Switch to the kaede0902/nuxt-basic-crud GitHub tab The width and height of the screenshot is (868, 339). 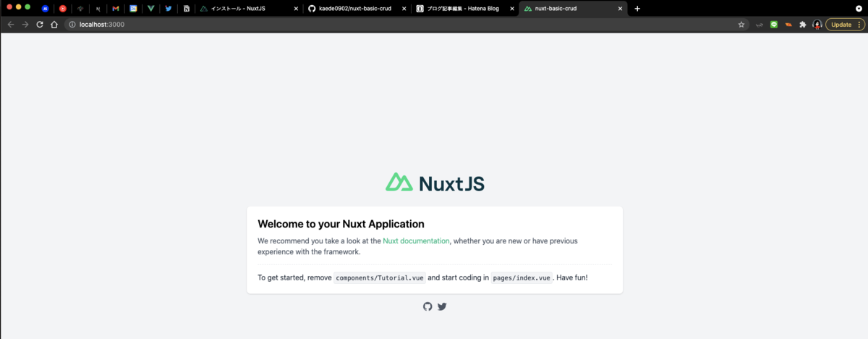[x=357, y=9]
